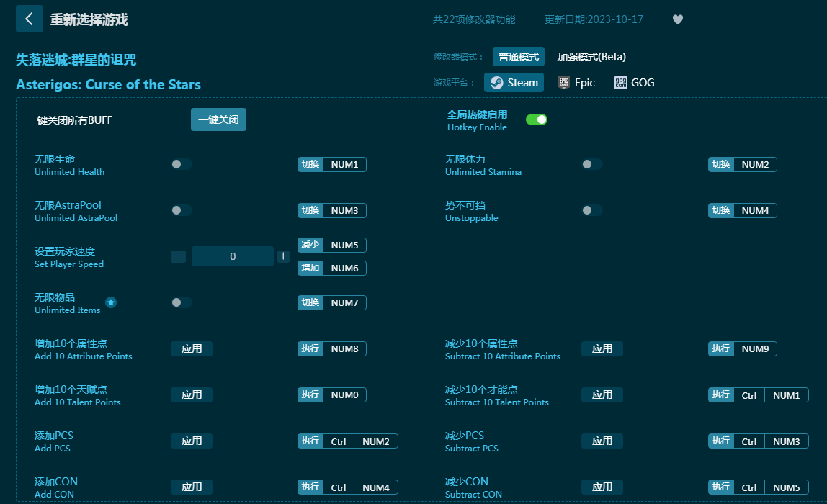Click the NUM6 increase speed hotkey
Viewport: 827px width, 504px height.
[332, 269]
